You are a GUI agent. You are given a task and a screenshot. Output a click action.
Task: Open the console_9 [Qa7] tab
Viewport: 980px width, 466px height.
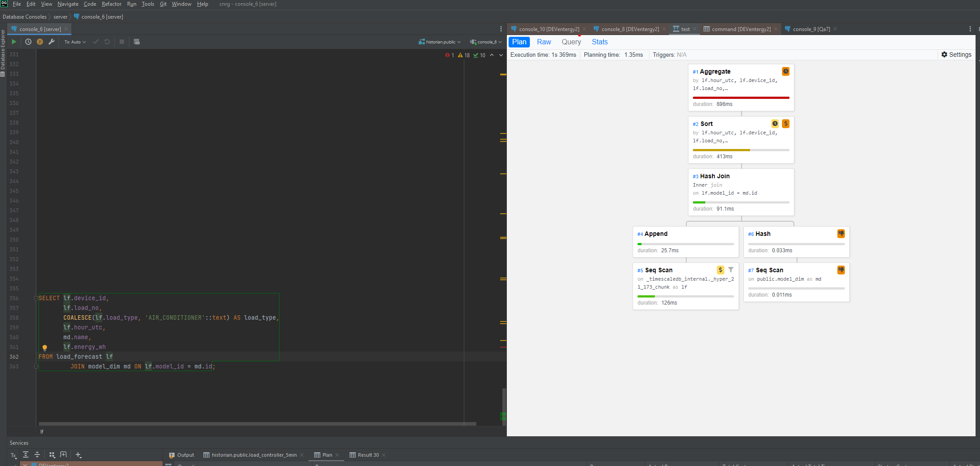[x=811, y=29]
